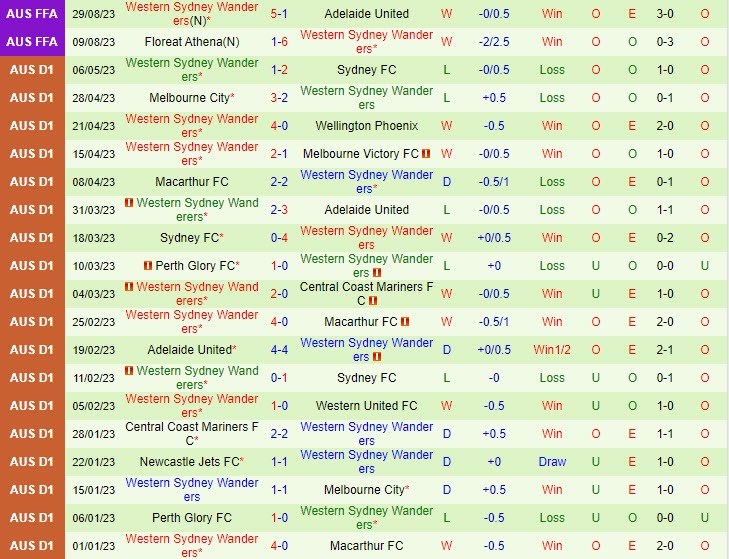Click 4-4 score of Adelaide United match

tap(279, 350)
